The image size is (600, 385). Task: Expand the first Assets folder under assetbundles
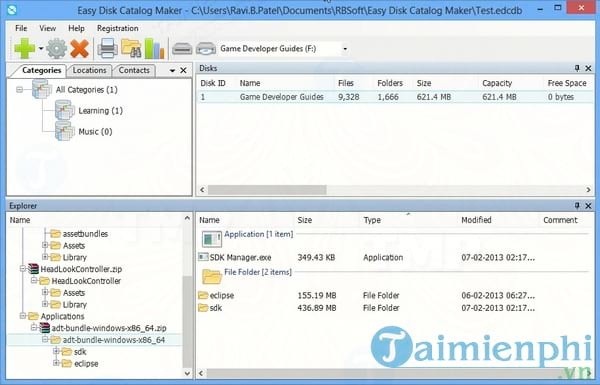pyautogui.click(x=45, y=245)
